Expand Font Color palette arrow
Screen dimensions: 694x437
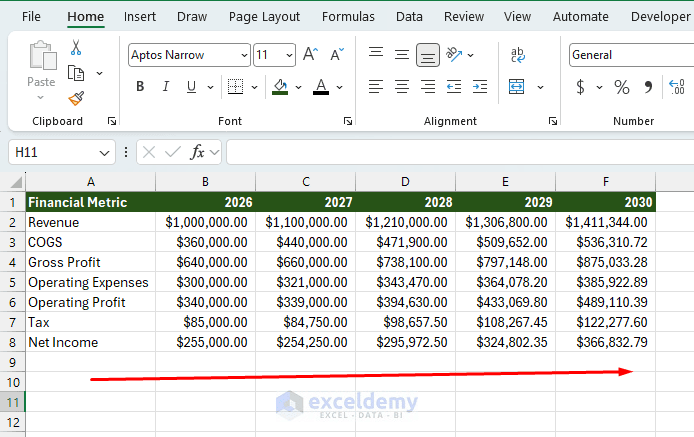339,87
